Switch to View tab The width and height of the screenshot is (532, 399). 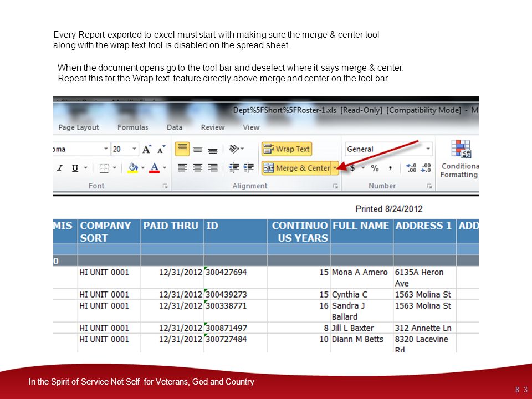(x=251, y=127)
